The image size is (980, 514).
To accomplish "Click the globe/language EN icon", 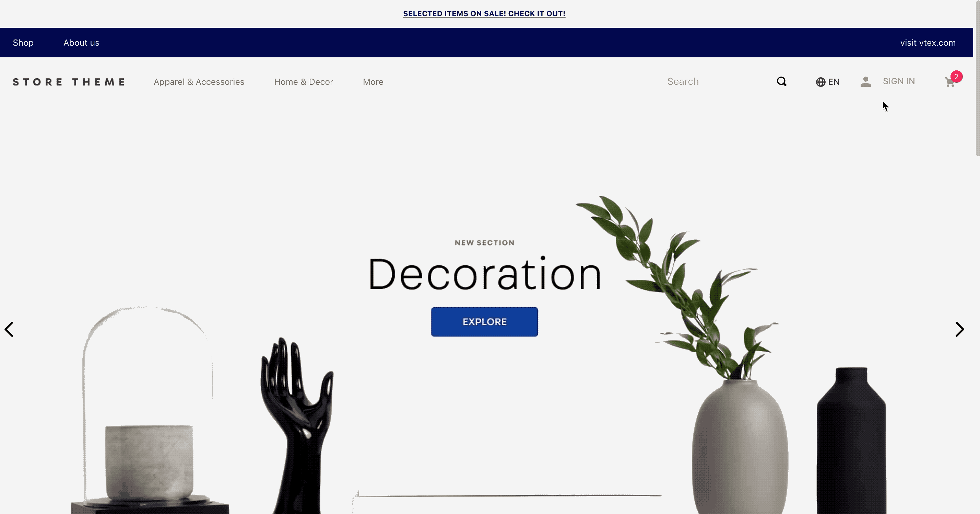I will [x=828, y=81].
